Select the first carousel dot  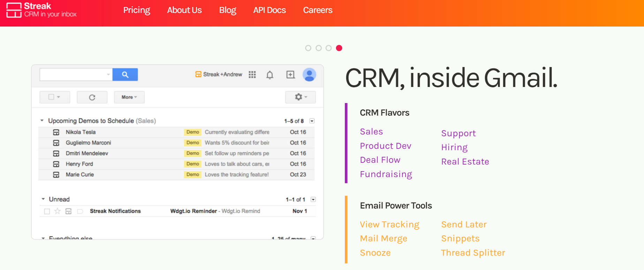pos(308,48)
